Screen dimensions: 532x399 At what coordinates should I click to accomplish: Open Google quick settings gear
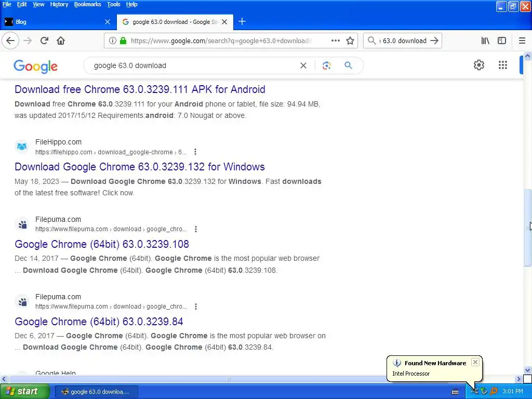(x=478, y=65)
